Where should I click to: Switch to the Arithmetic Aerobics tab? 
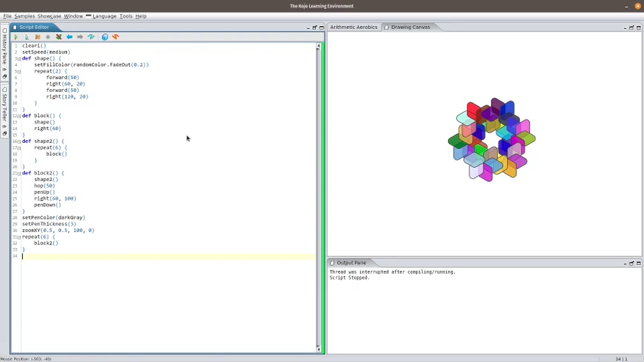click(354, 27)
